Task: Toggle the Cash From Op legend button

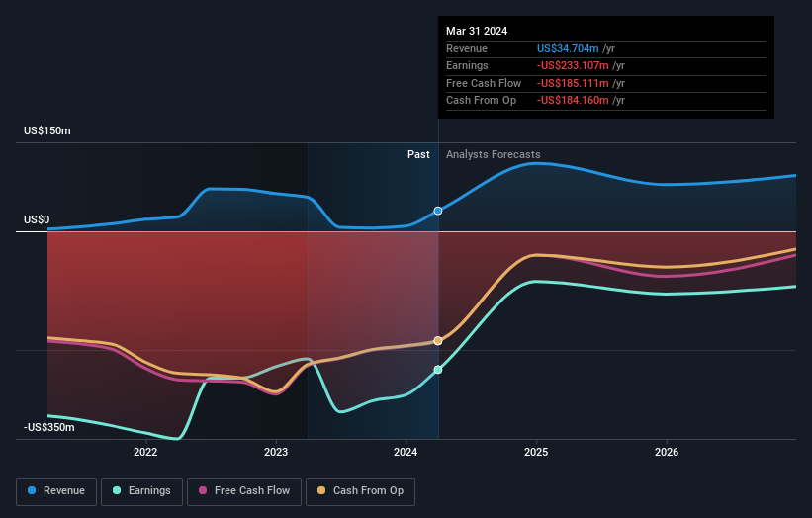Action: click(360, 491)
